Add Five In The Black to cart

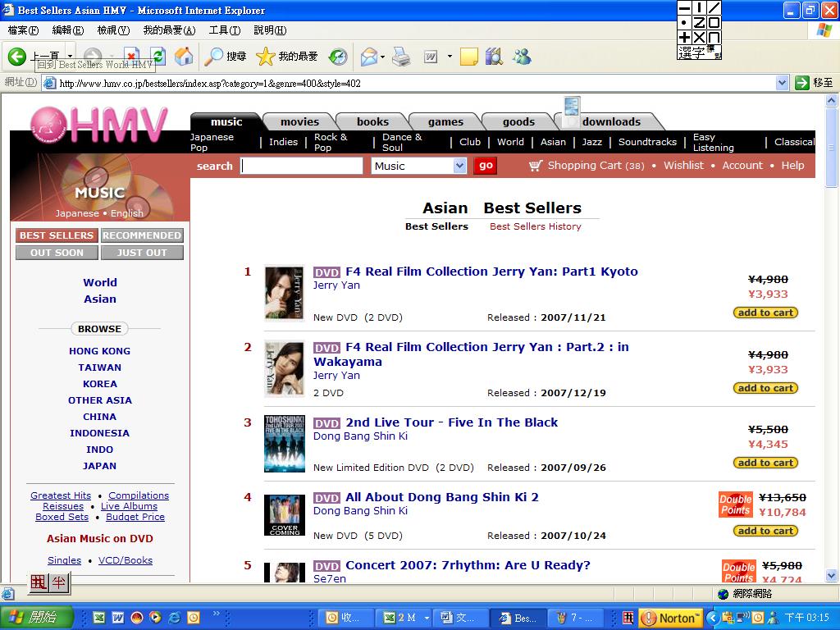click(765, 463)
